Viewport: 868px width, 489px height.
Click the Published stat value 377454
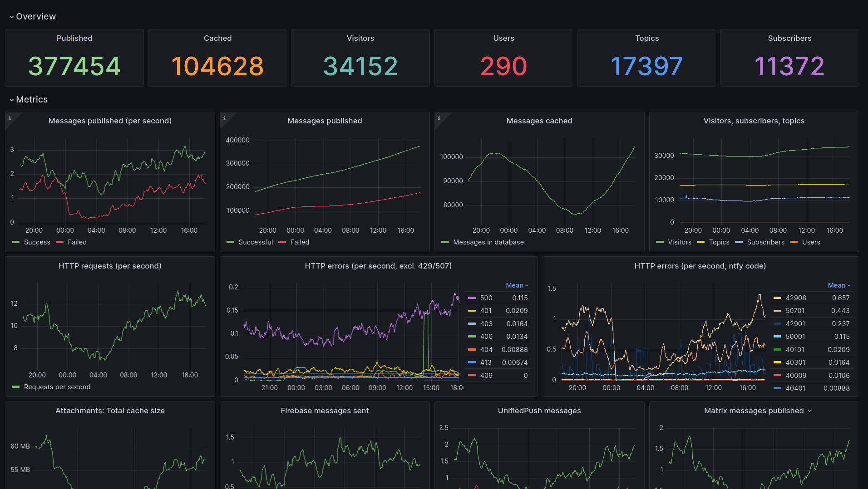pos(74,66)
